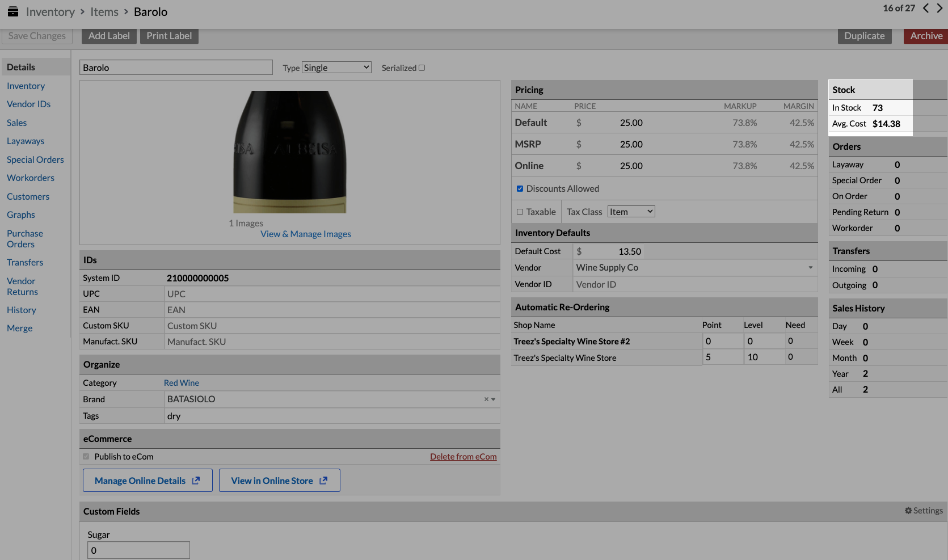Screen dimensions: 948x560
Task: Click Print Label button
Action: click(169, 36)
